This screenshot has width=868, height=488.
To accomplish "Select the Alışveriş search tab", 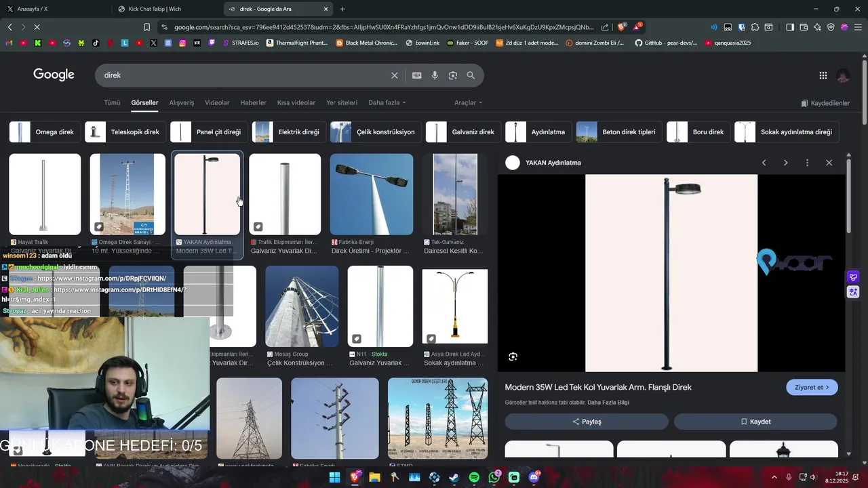I will coord(182,103).
